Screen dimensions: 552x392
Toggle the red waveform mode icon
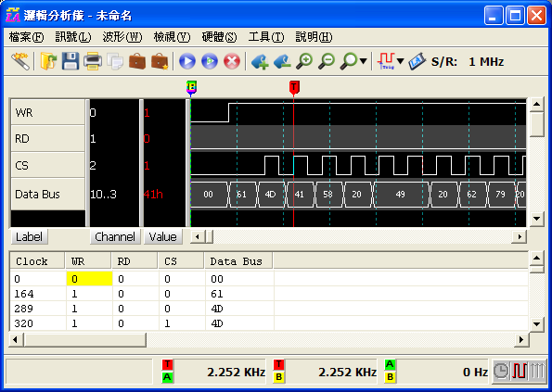pyautogui.click(x=520, y=371)
